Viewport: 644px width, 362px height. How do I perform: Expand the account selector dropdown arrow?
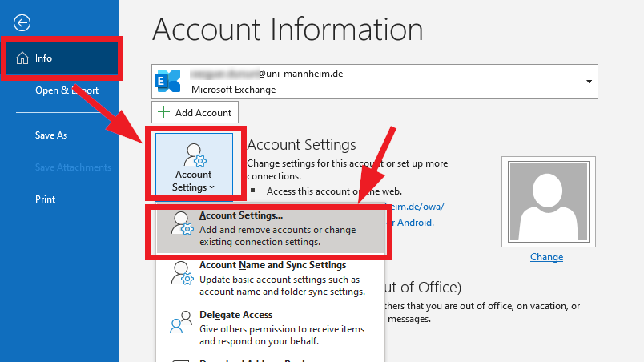(x=589, y=81)
